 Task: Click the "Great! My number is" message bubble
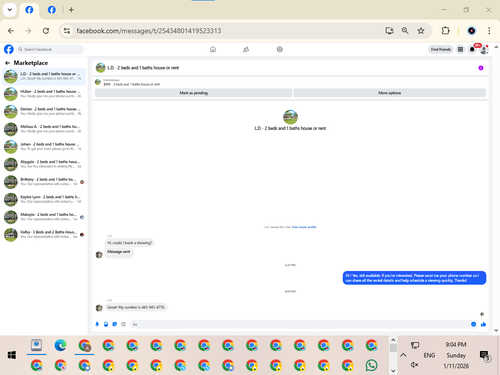[x=136, y=307]
